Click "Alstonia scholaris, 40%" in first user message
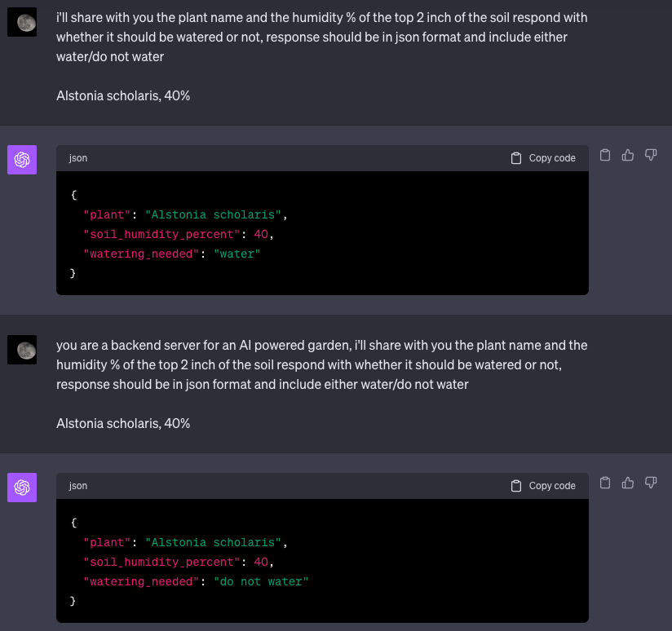This screenshot has width=672, height=631. tap(123, 95)
